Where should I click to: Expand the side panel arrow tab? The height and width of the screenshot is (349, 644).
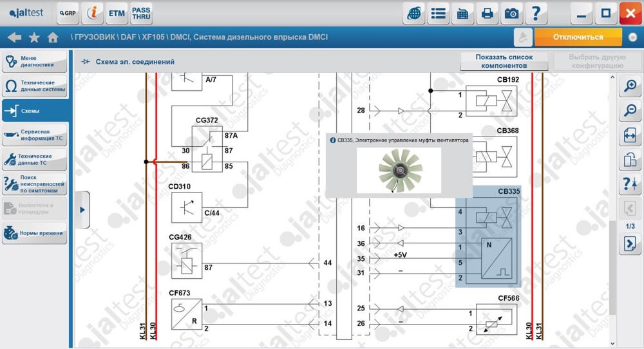pos(82,210)
